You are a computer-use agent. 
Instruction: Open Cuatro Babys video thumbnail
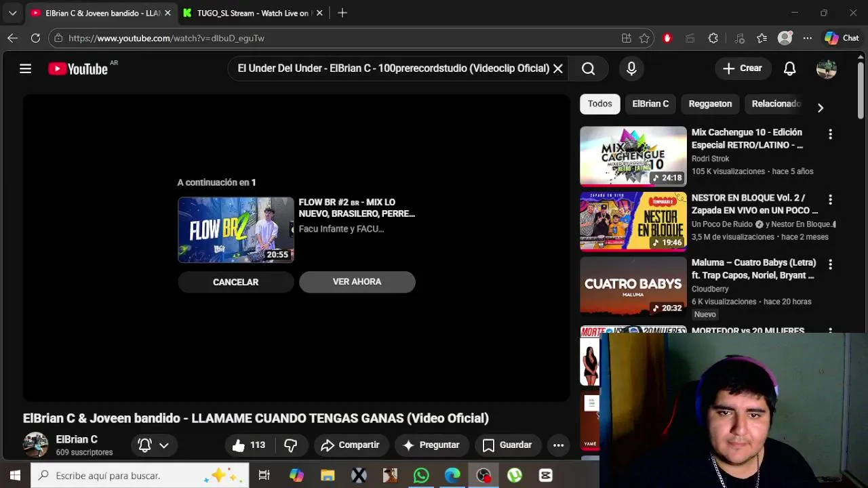633,286
